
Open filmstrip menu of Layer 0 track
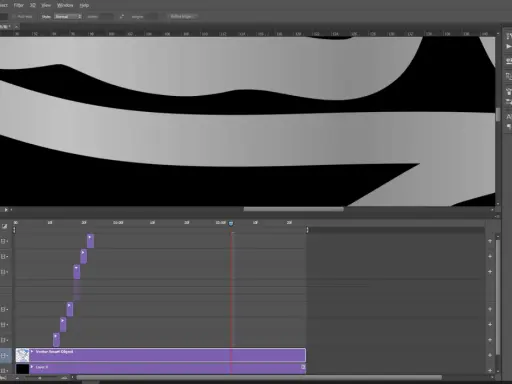(4, 370)
